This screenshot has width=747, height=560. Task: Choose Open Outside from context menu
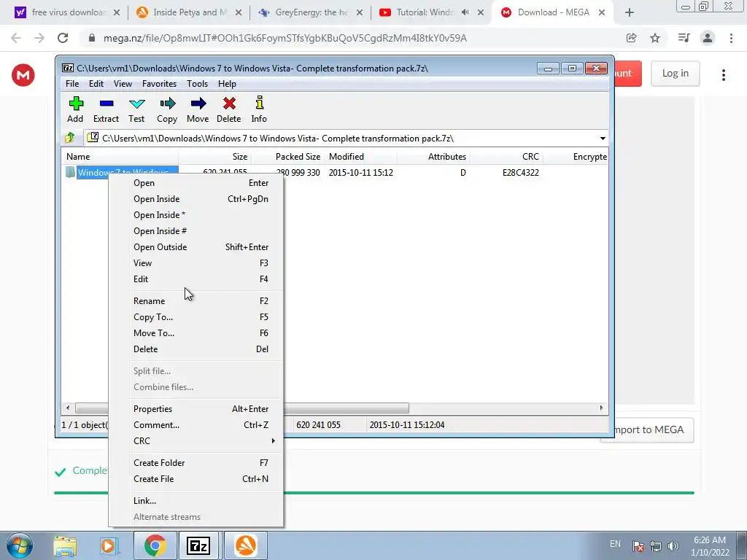196,247
